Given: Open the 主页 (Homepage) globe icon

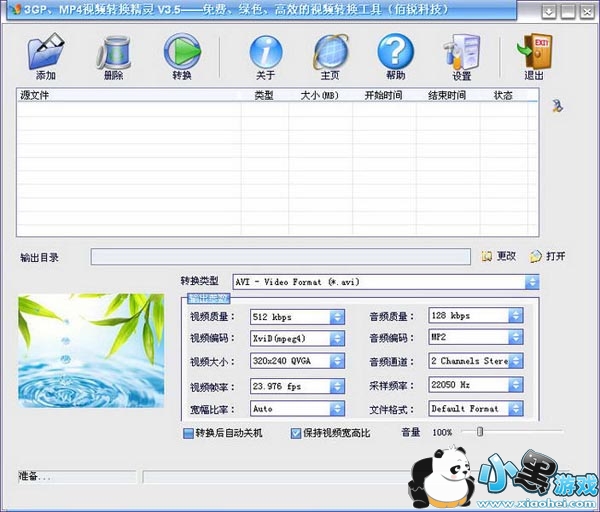Looking at the screenshot, I should 330,52.
